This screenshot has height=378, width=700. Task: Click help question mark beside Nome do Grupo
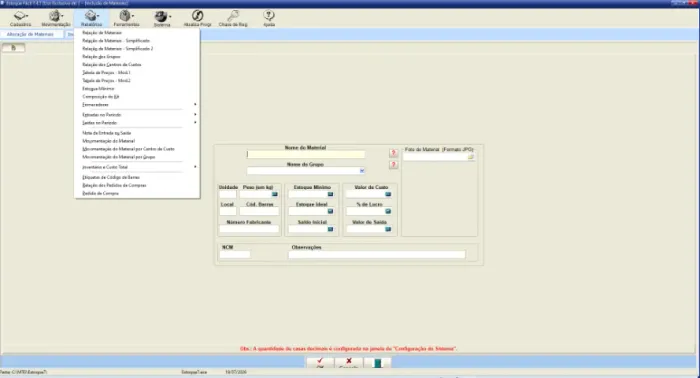coord(393,165)
